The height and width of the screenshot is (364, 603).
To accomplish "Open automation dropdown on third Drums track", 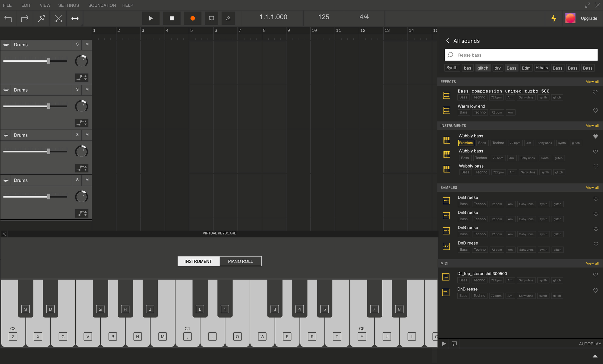I will (x=82, y=168).
